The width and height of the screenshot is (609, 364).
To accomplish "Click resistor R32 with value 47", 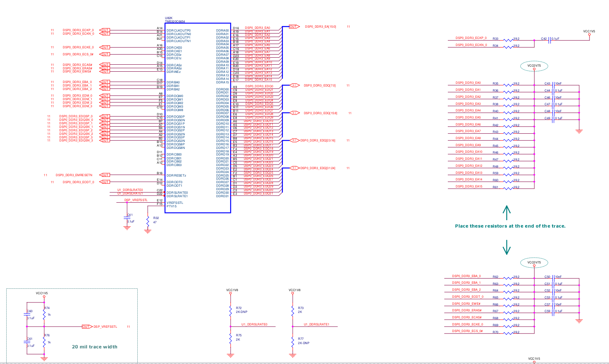I will [x=148, y=221].
